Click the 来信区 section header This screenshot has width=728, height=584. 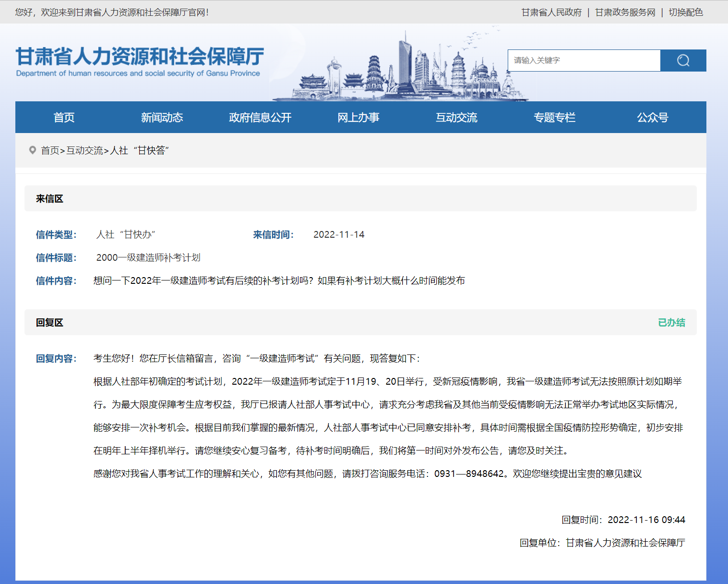(x=360, y=198)
